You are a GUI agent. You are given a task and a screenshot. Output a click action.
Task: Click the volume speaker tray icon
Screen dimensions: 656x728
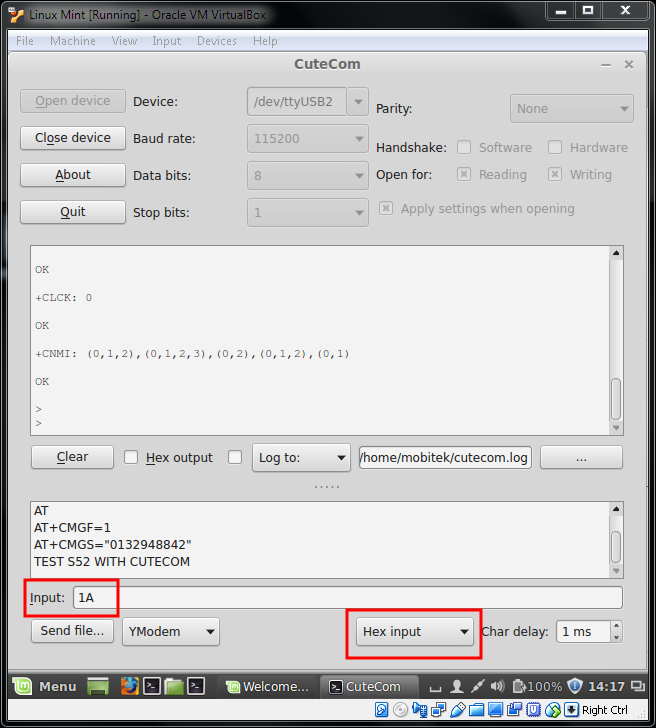pos(496,686)
